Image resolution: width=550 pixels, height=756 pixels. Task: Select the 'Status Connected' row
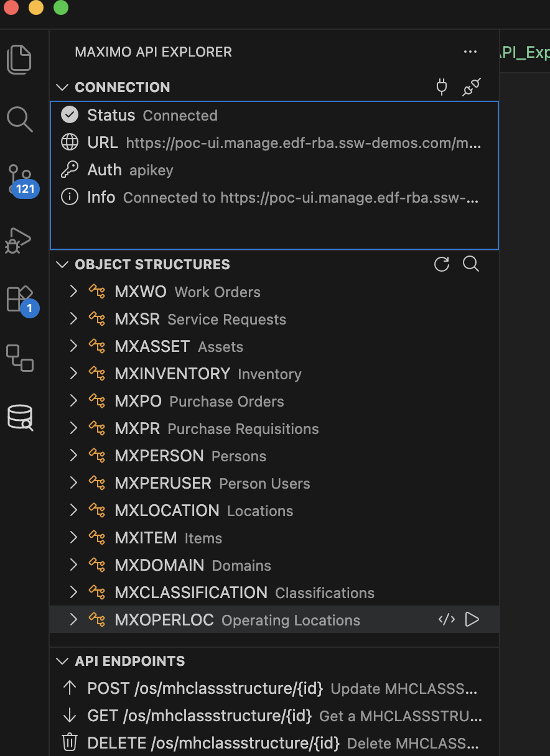click(274, 115)
